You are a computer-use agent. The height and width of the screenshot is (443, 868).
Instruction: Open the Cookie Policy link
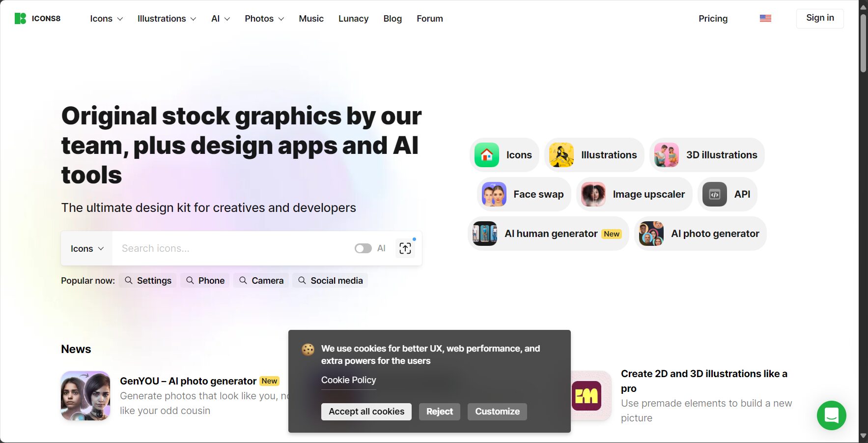click(x=348, y=380)
